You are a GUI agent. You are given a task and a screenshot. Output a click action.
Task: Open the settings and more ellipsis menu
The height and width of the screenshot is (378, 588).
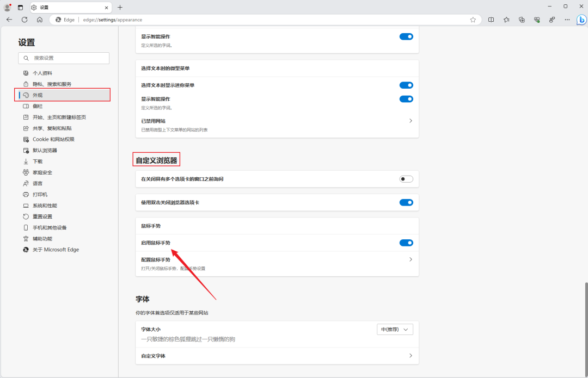point(567,20)
